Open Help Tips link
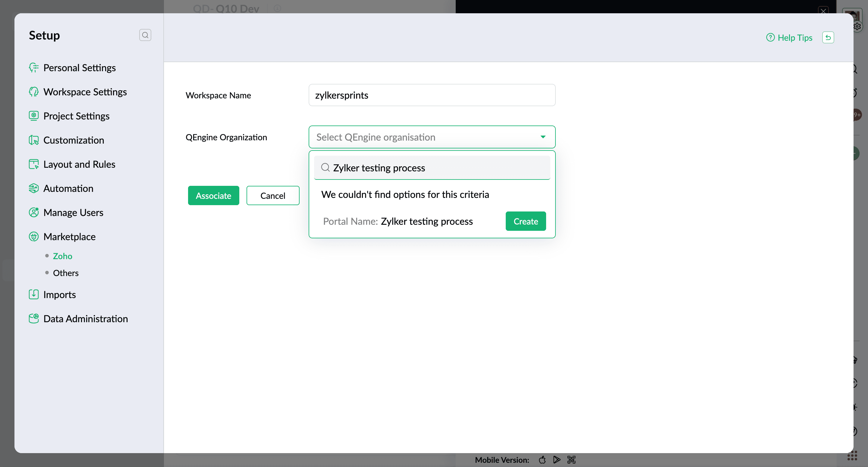The height and width of the screenshot is (467, 868). 789,38
